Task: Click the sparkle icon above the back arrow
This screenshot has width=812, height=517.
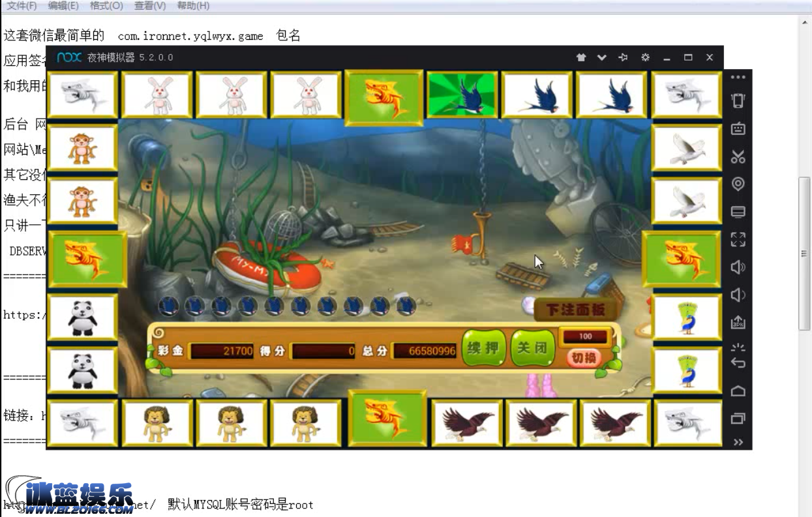Action: 738,347
